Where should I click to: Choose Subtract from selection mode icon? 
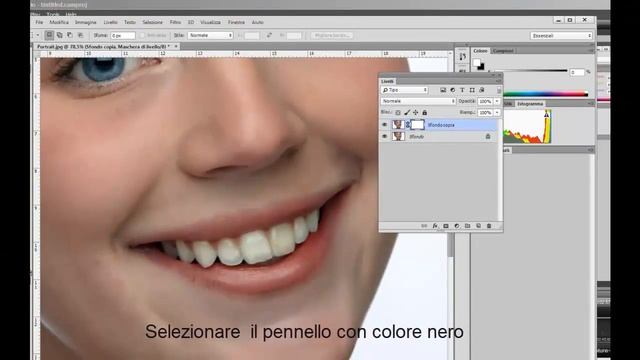tap(70, 35)
